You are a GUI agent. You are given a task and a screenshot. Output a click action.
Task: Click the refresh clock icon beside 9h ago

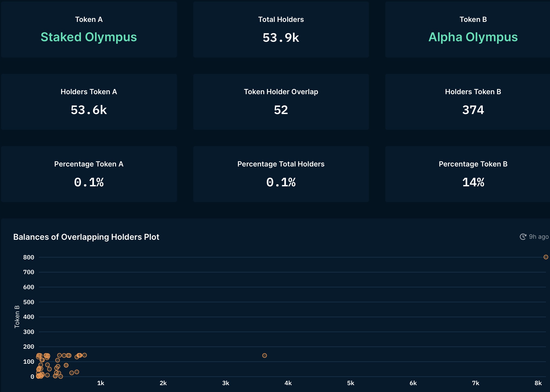tap(523, 237)
